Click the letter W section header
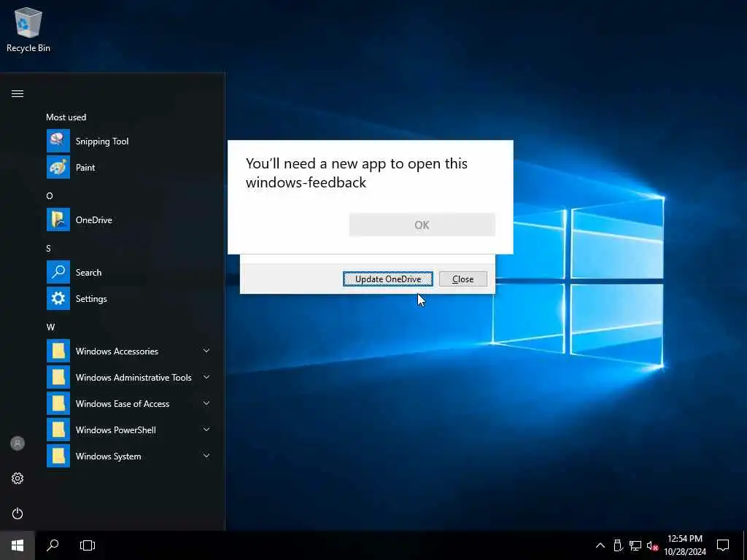The image size is (747, 560). click(x=50, y=327)
